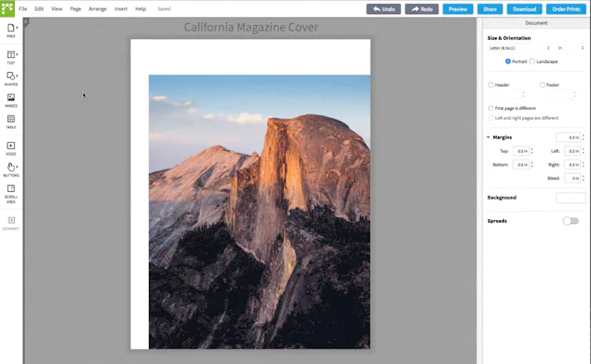Viewport: 591px width, 364px height.
Task: Click the Redo button
Action: coord(422,9)
